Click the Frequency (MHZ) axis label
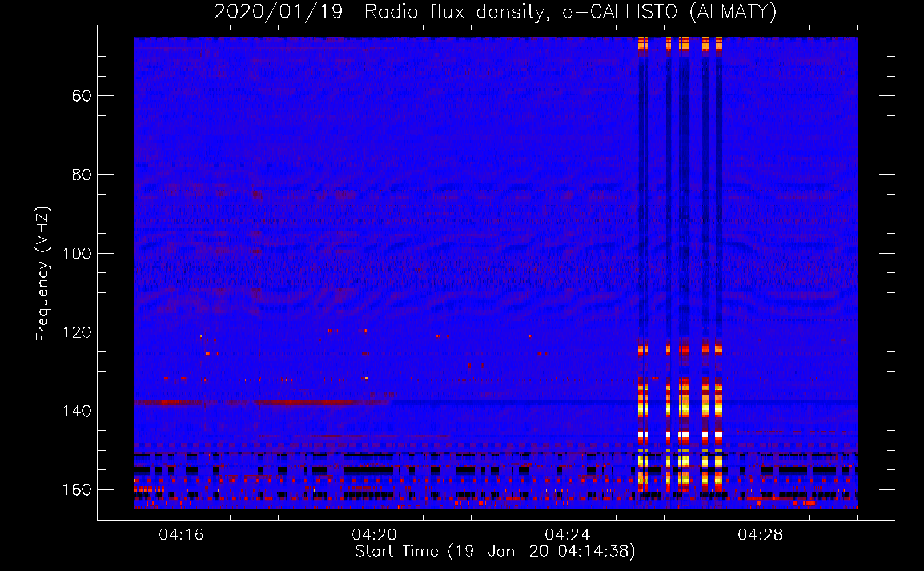The height and width of the screenshot is (571, 924). click(43, 274)
